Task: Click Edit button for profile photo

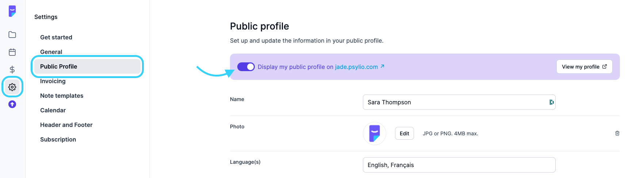Action: tap(405, 133)
